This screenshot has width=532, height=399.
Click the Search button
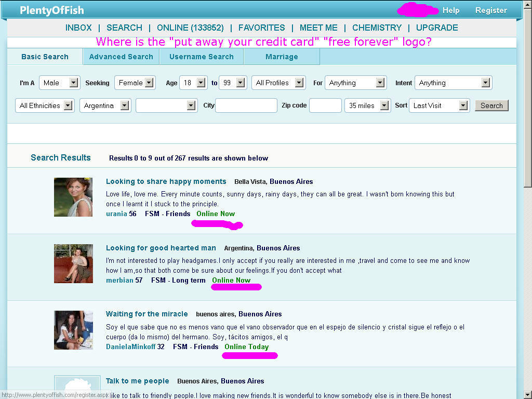491,105
